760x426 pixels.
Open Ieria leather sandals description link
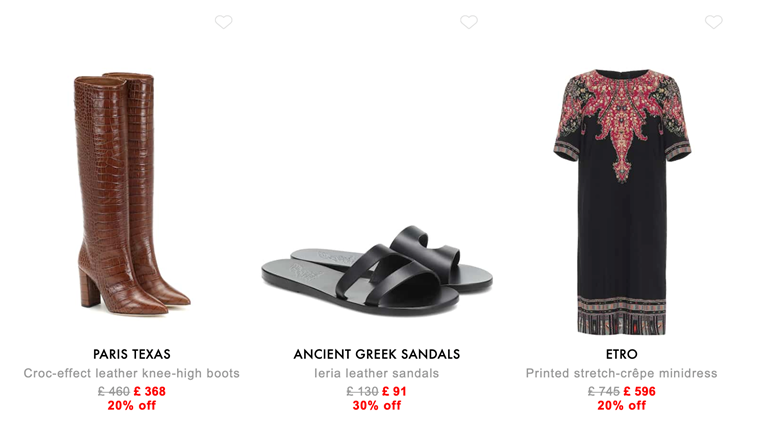coord(377,373)
